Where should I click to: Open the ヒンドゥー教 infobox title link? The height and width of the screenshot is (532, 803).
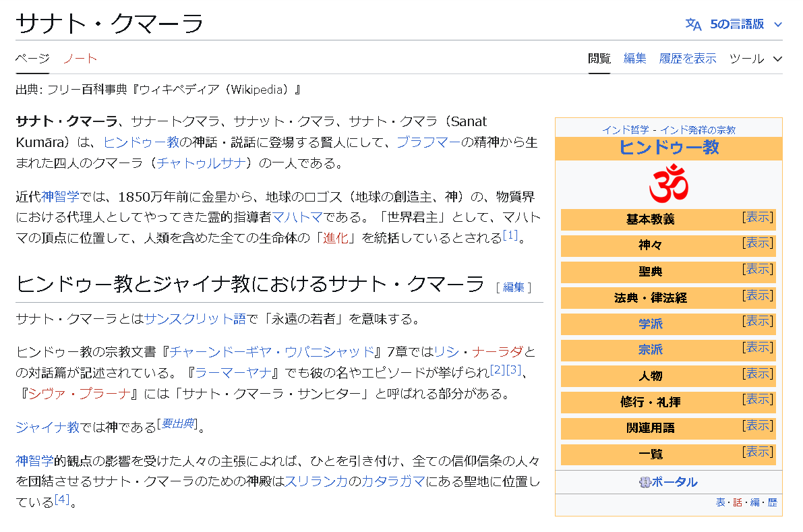pyautogui.click(x=669, y=148)
